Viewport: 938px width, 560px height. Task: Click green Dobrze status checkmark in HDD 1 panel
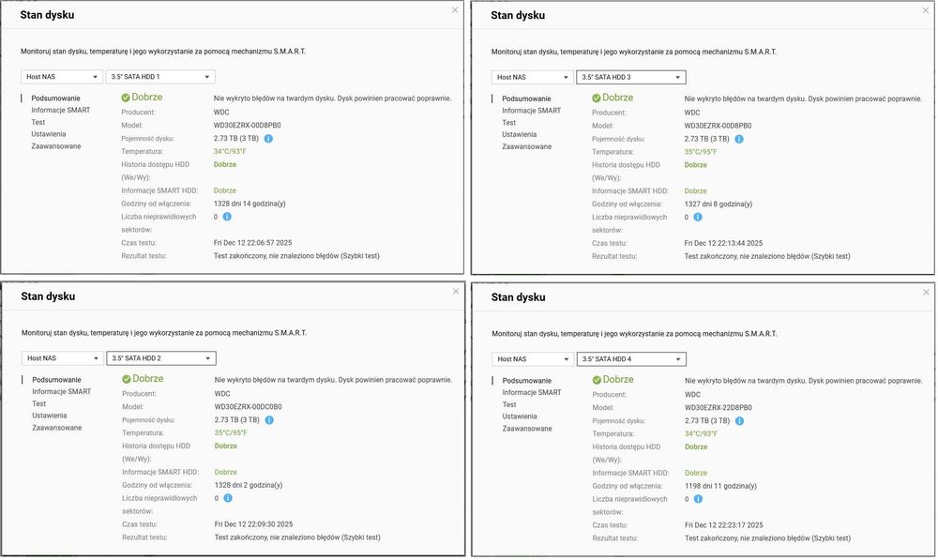pyautogui.click(x=125, y=98)
